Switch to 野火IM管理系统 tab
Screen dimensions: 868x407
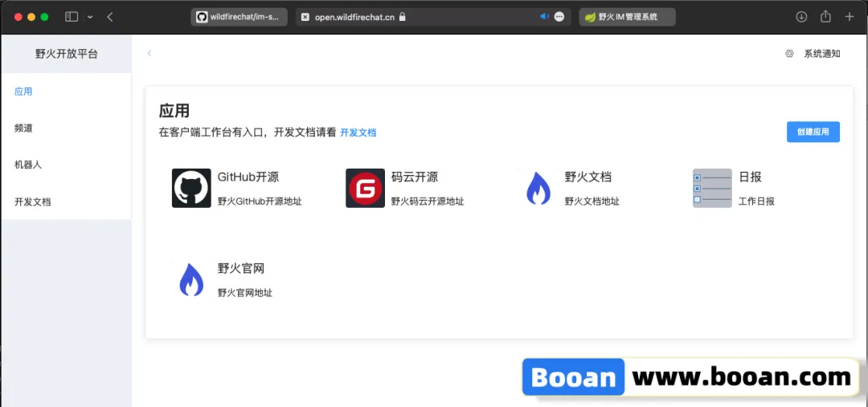(627, 17)
